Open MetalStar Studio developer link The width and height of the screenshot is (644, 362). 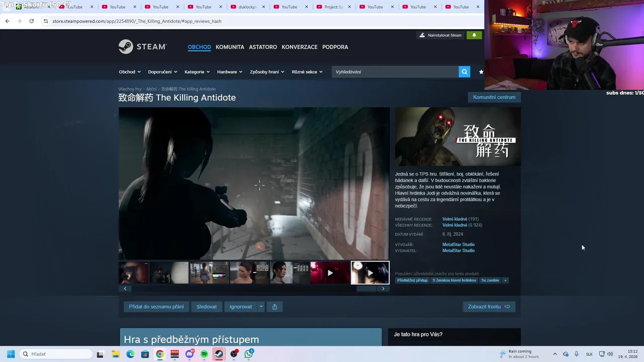click(x=458, y=244)
